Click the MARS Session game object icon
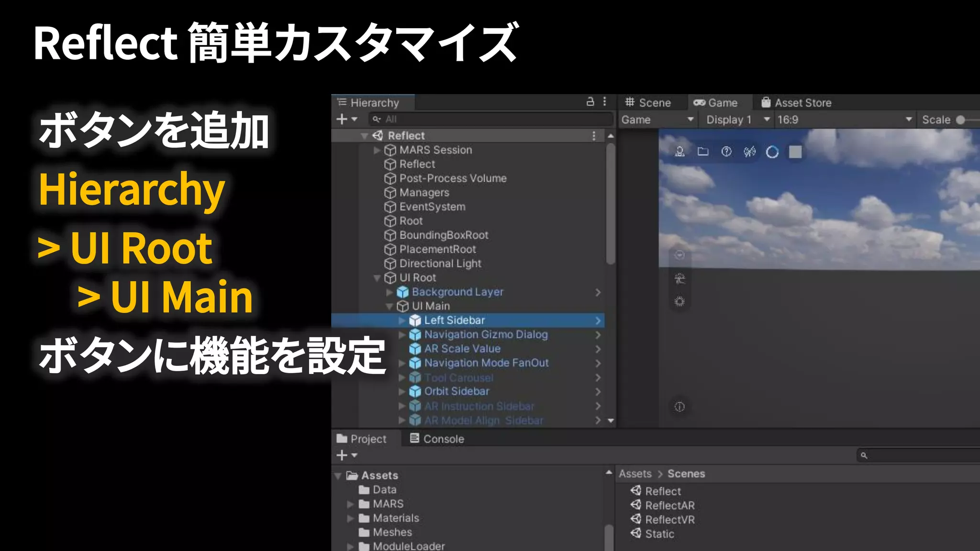Image resolution: width=980 pixels, height=551 pixels. point(390,150)
